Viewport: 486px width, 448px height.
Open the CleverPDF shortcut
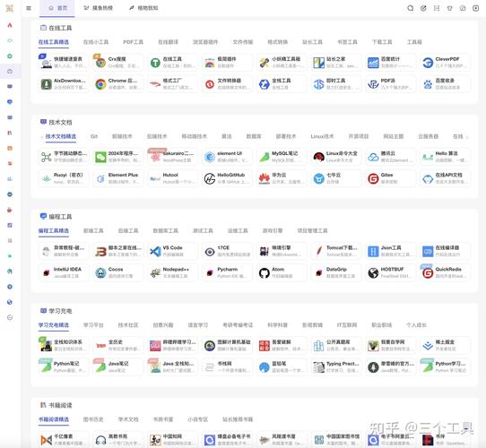click(445, 63)
